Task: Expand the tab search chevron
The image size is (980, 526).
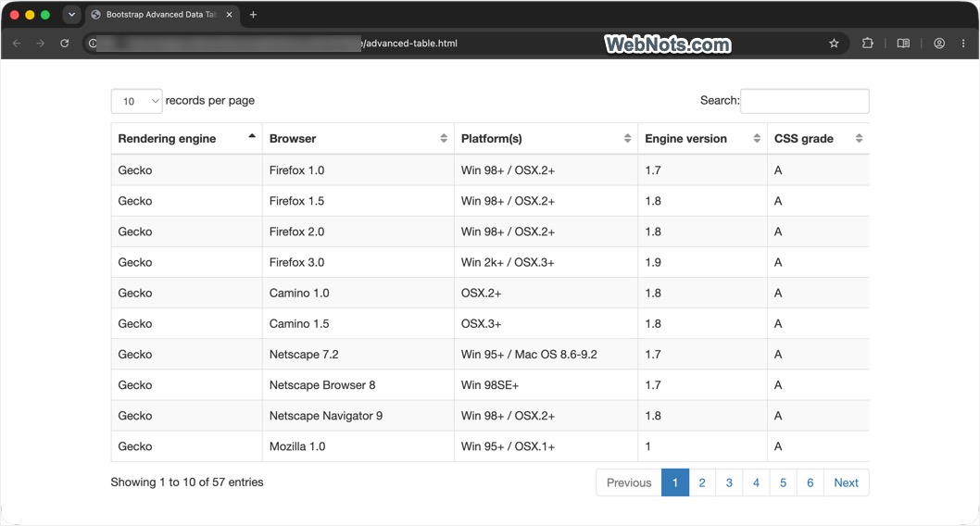Action: (x=72, y=15)
